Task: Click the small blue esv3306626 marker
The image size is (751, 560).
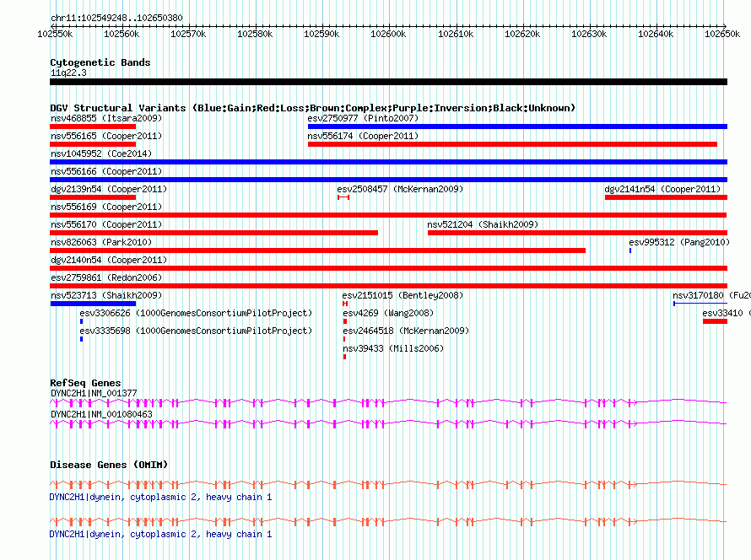Action: coord(81,321)
